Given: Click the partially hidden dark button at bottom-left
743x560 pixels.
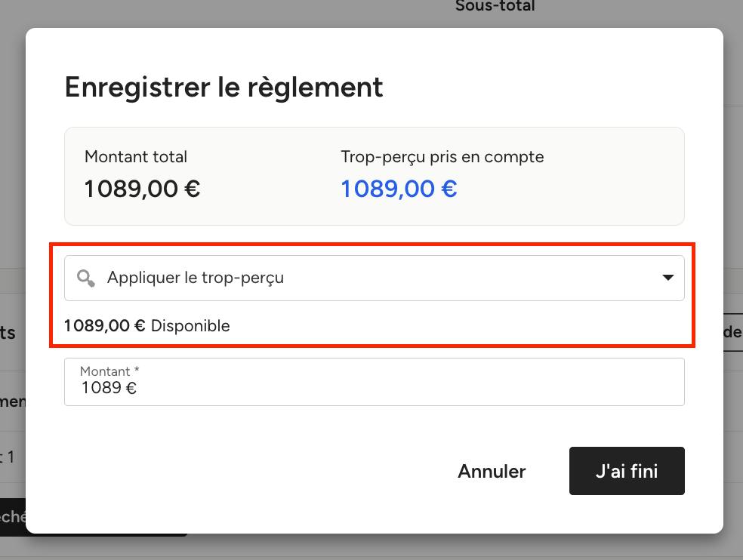Looking at the screenshot, I should click(x=13, y=517).
